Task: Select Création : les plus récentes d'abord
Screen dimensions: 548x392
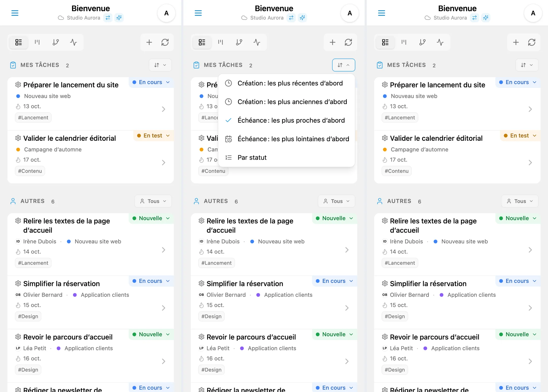Action: click(286, 83)
